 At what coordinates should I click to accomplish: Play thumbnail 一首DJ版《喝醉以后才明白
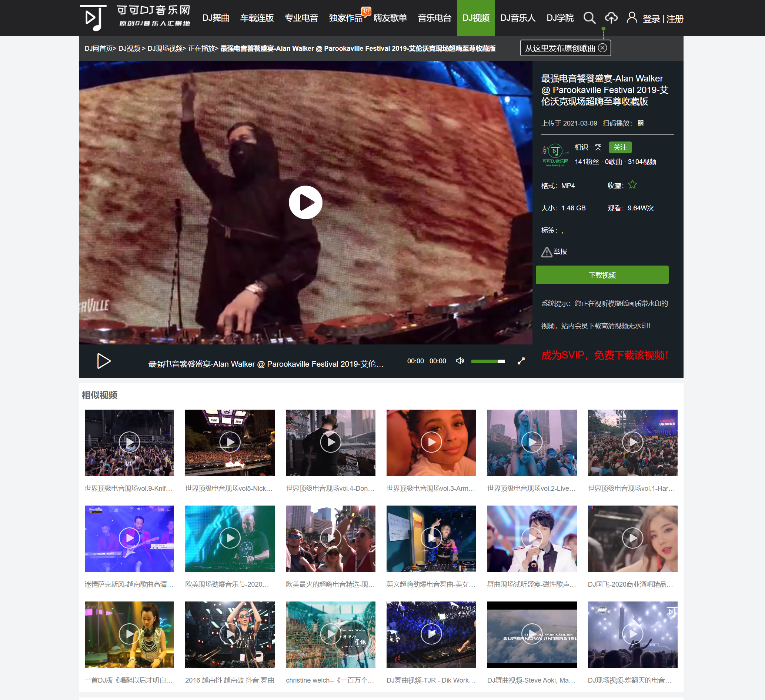[x=129, y=635]
